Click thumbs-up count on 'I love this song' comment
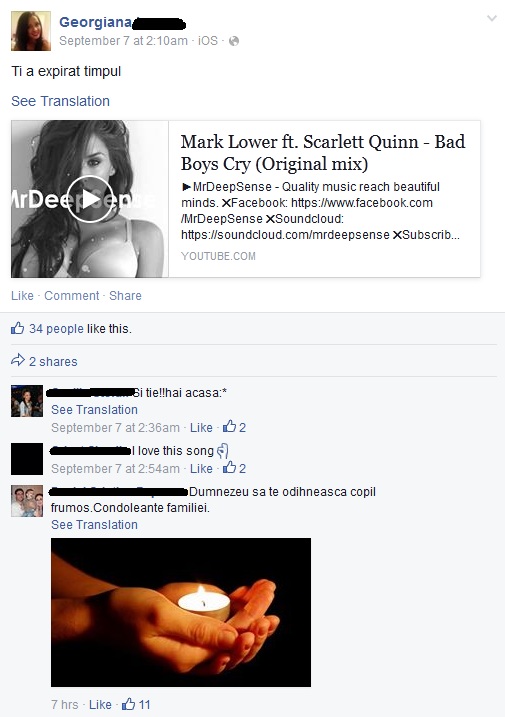 coord(234,468)
